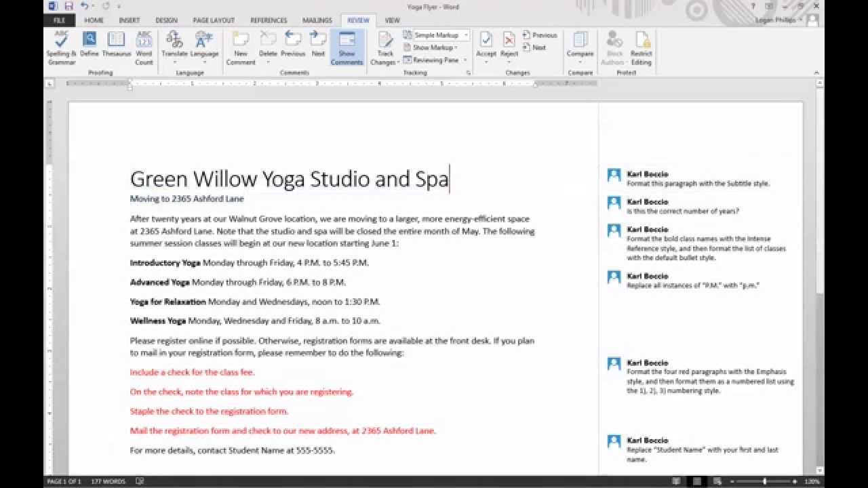Click the PAGE 1 OF 1 status indicator
The height and width of the screenshot is (488, 868).
pos(63,481)
